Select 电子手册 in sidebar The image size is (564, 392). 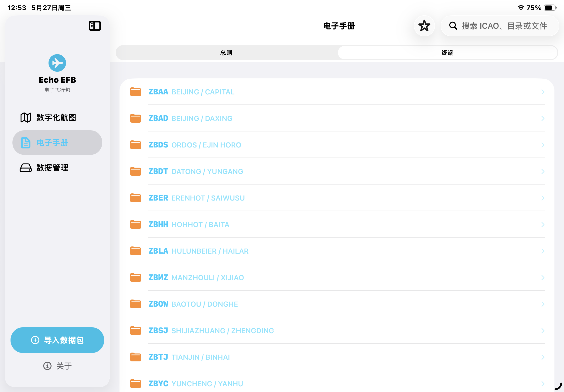pyautogui.click(x=57, y=143)
